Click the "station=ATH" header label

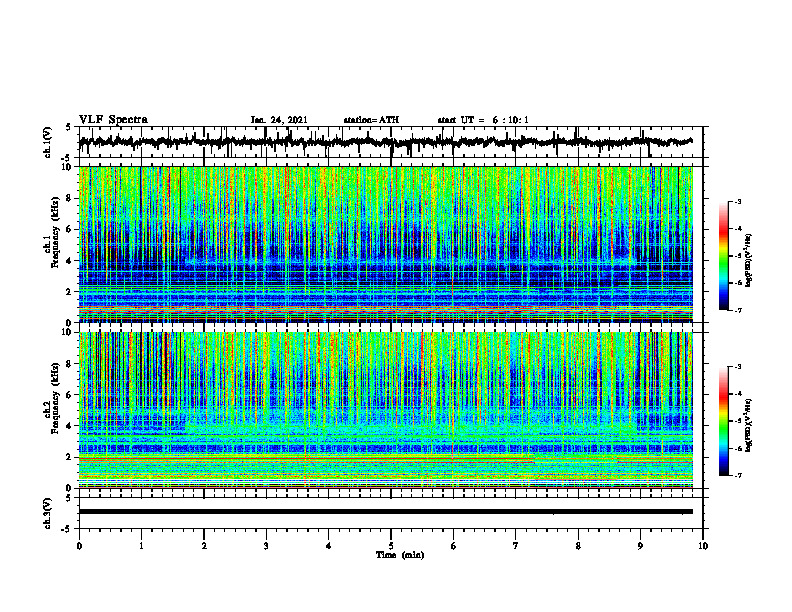coord(371,120)
